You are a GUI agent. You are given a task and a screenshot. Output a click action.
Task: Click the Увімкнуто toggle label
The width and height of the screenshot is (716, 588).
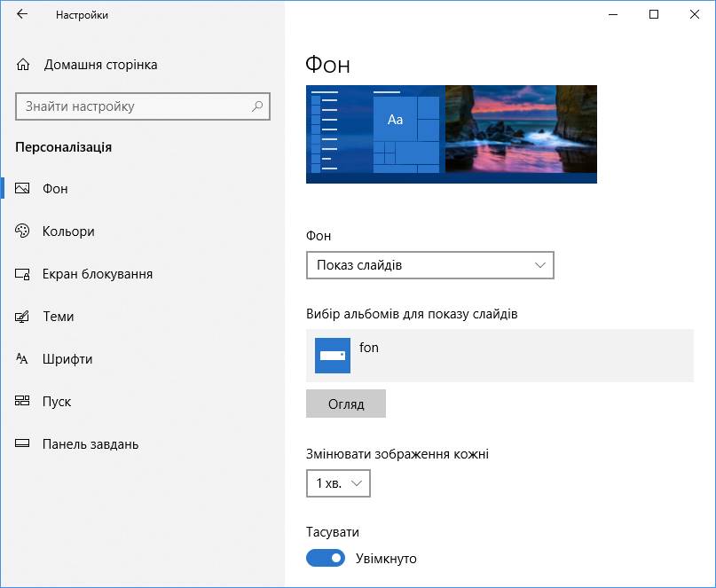pos(386,559)
